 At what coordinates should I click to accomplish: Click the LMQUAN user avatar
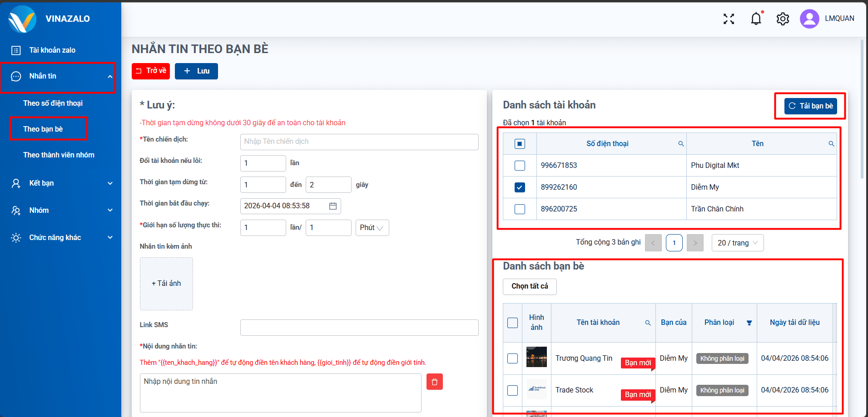tap(809, 19)
